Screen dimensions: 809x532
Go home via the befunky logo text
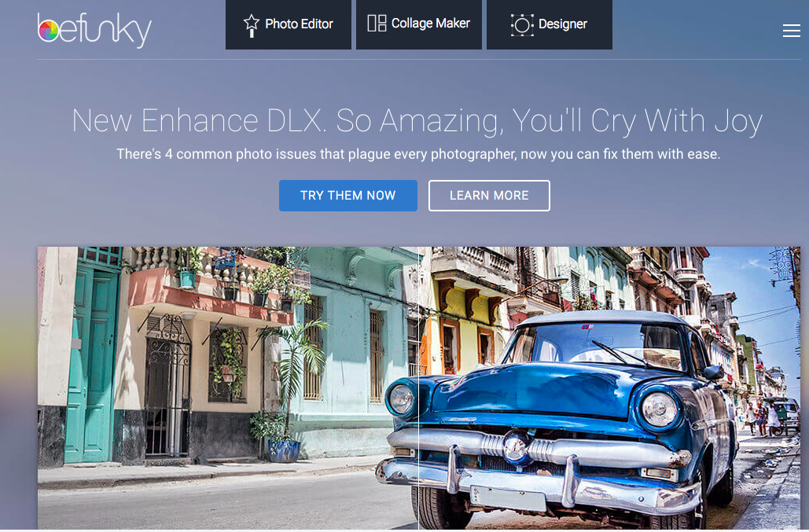click(x=95, y=31)
